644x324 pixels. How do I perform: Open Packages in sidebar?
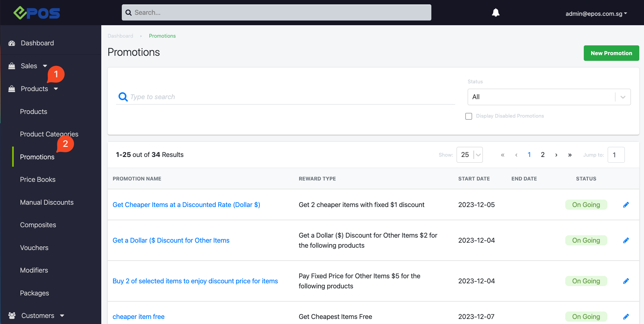coord(34,293)
